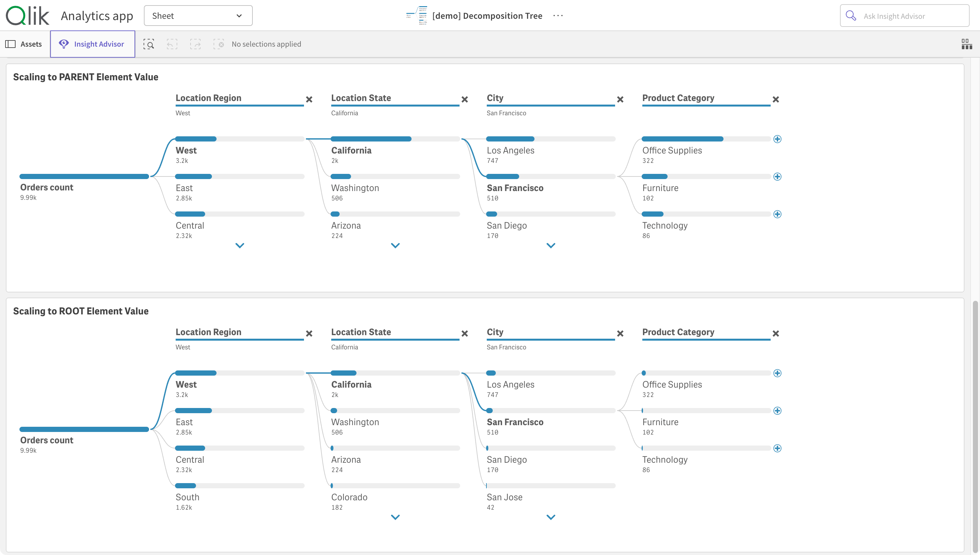The image size is (980, 555).
Task: Click the smart search selection icon
Action: (149, 44)
